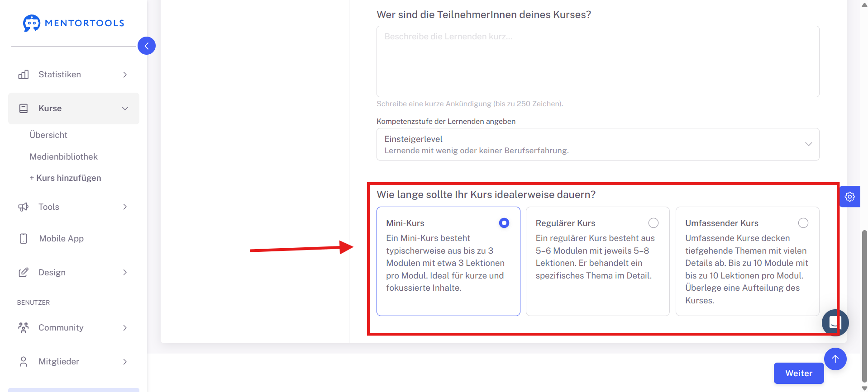Click the Statistiken bar chart icon
Image resolution: width=868 pixels, height=392 pixels.
pyautogui.click(x=24, y=75)
